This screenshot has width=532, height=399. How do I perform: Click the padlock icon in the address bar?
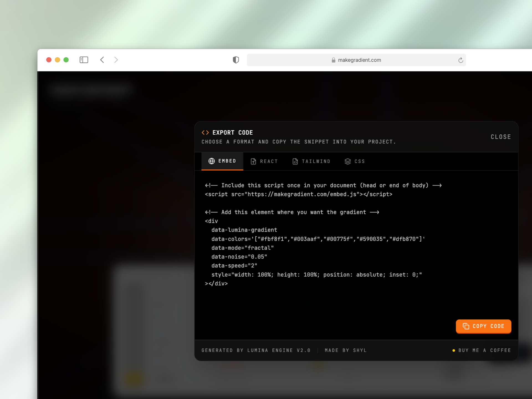[x=333, y=60]
